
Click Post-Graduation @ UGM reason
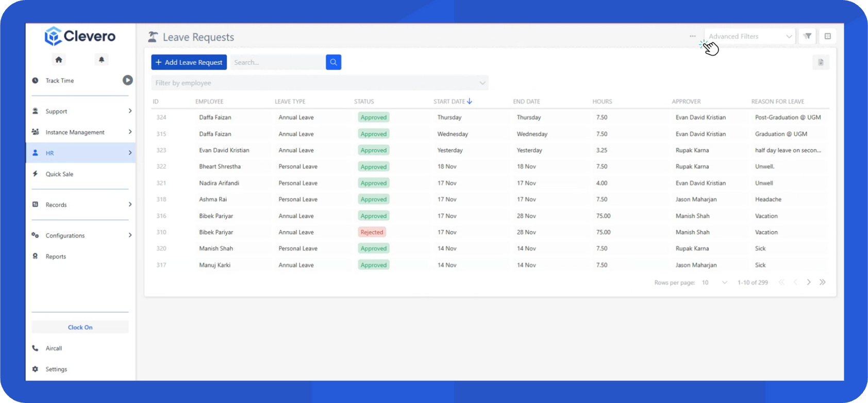coord(788,117)
